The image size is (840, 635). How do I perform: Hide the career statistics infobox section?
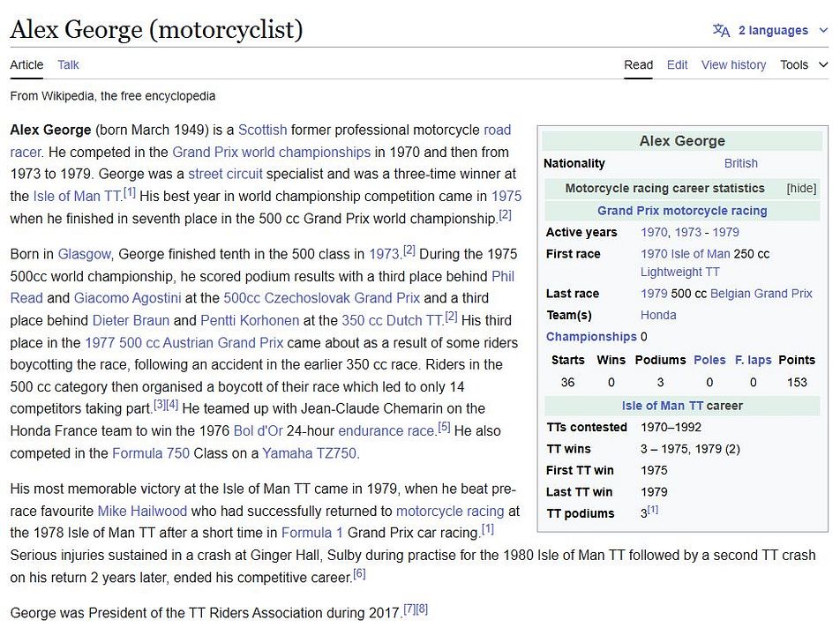coord(801,189)
